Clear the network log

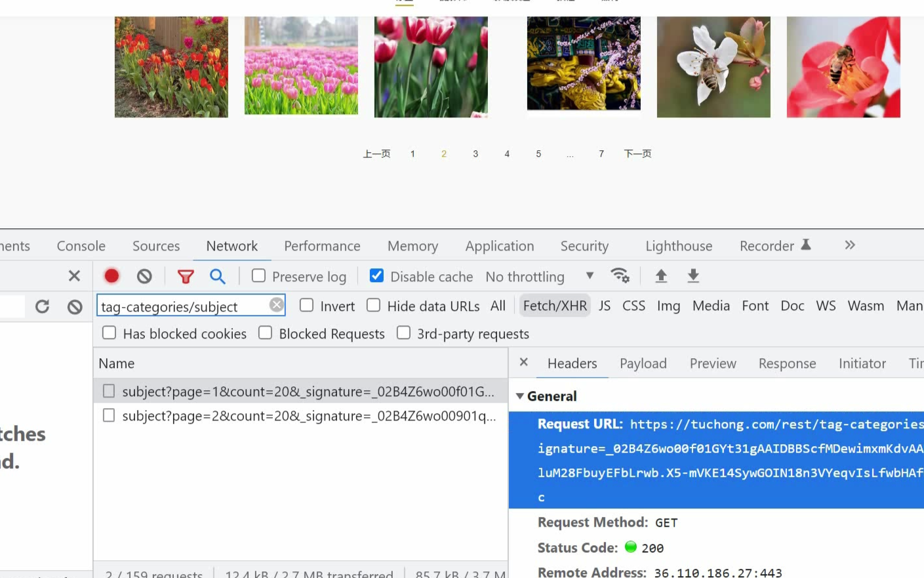click(144, 276)
